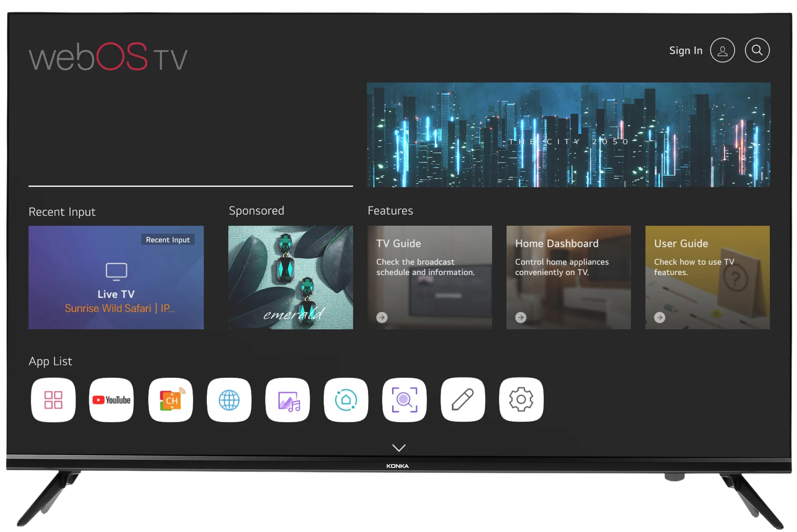Launch the YouTube app
Screen dimensions: 797x532
click(x=112, y=400)
